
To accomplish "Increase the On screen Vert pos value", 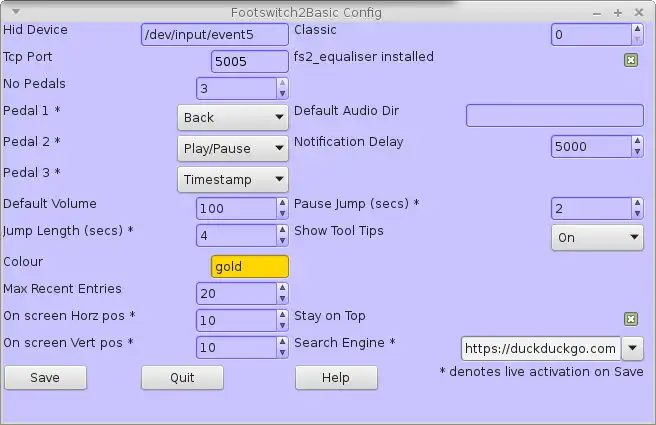I will click(282, 342).
